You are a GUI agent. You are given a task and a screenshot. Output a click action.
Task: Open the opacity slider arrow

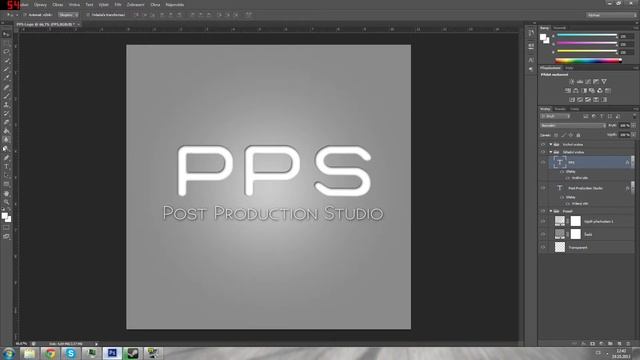click(633, 126)
